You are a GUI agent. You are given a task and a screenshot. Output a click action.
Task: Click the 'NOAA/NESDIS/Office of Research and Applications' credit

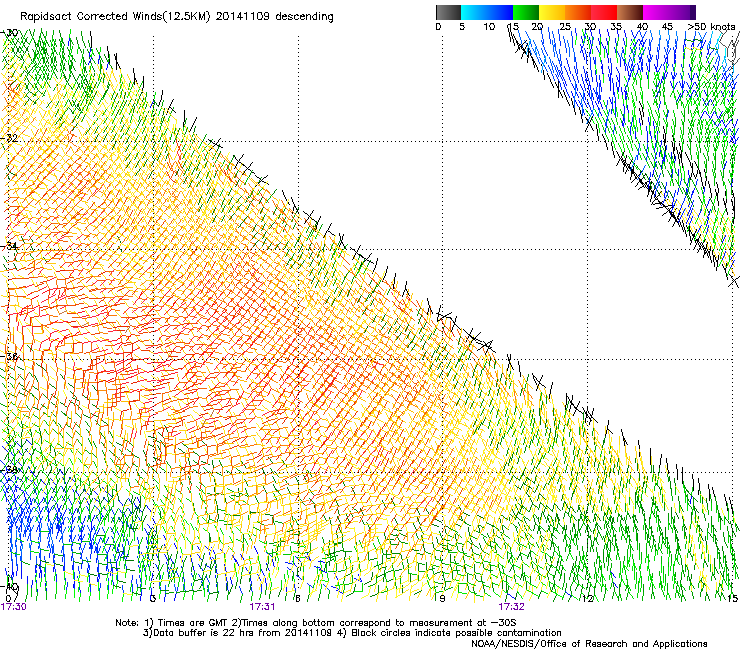(x=589, y=644)
